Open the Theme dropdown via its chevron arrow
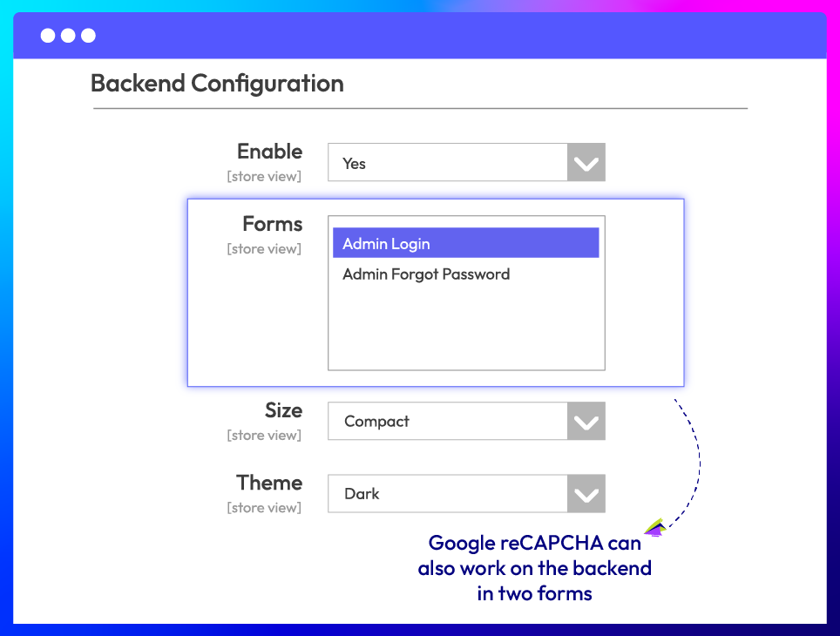The width and height of the screenshot is (840, 636). (x=586, y=494)
